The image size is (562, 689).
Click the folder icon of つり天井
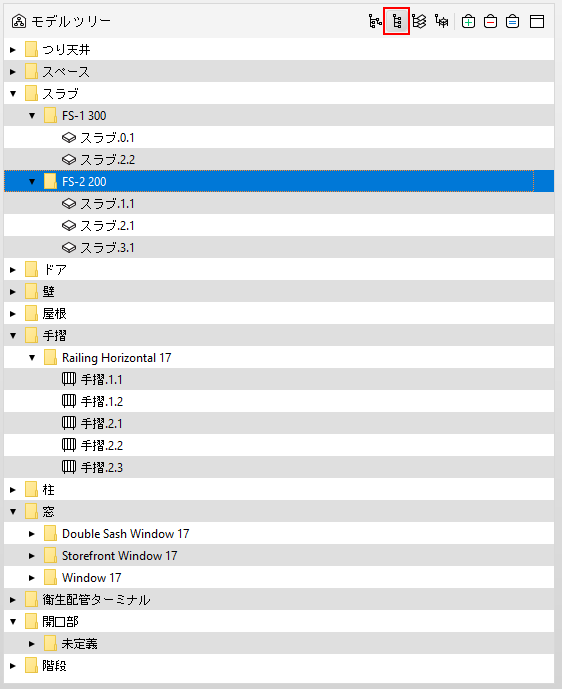[31, 49]
